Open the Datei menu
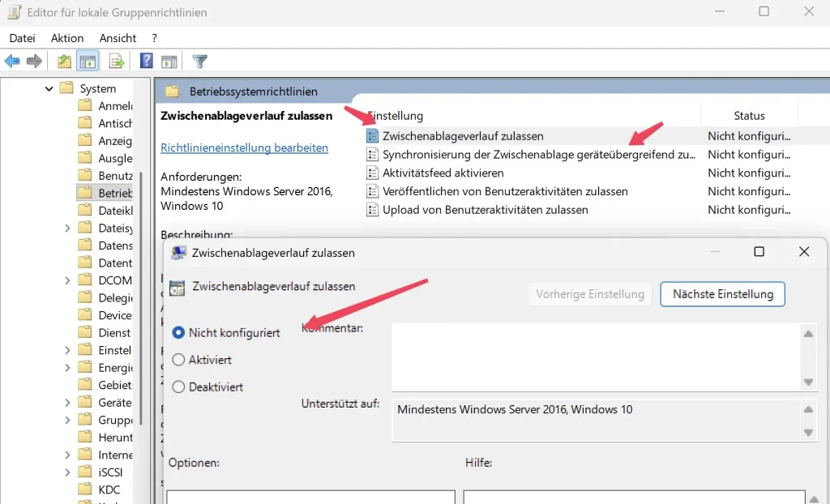The height and width of the screenshot is (504, 830). [22, 38]
